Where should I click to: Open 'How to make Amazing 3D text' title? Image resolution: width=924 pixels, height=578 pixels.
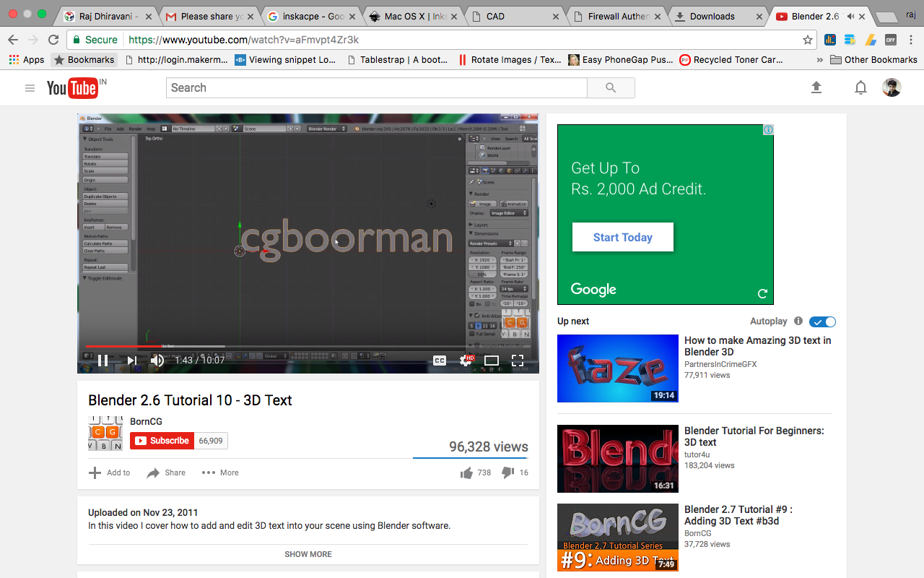point(758,346)
